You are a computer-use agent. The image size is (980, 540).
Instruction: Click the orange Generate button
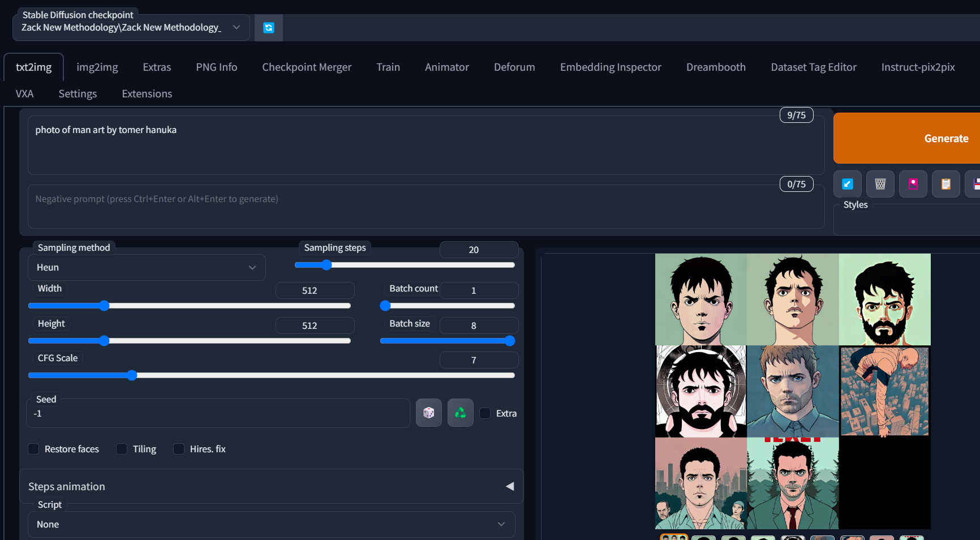pos(906,139)
